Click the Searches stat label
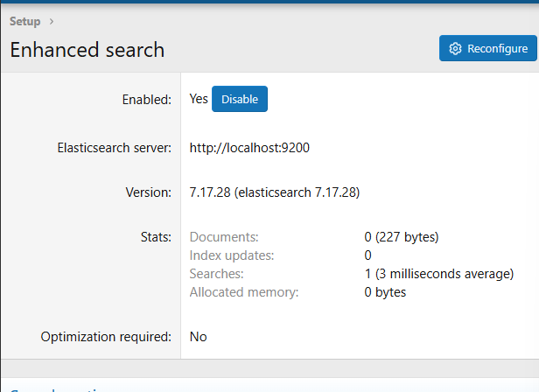The height and width of the screenshot is (392, 539). click(217, 274)
